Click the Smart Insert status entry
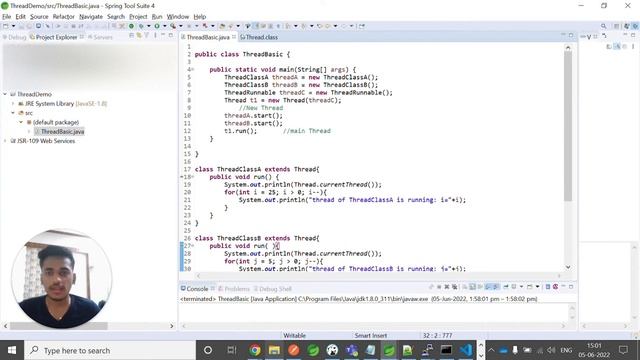Image resolution: width=640 pixels, height=360 pixels. 371,336
